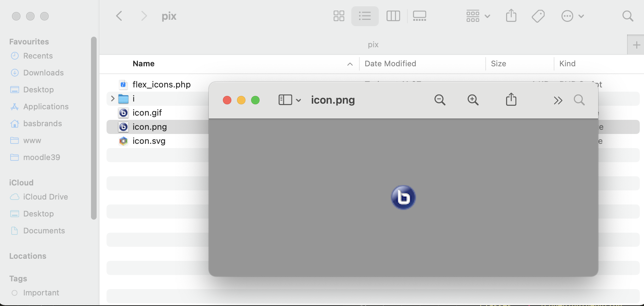644x306 pixels.
Task: Minimize the icon.png Preview window
Action: (x=241, y=100)
